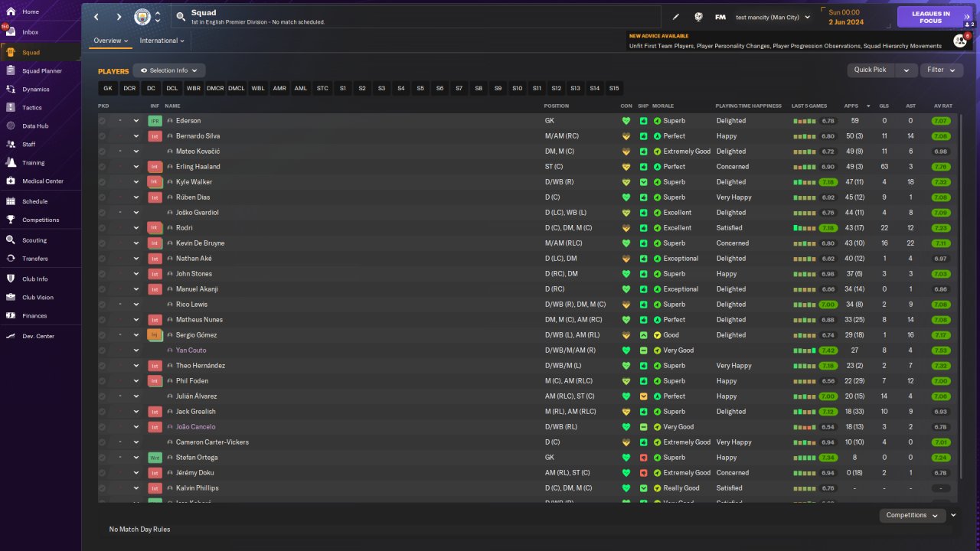Navigate back with the left arrow
980x551 pixels.
click(96, 17)
